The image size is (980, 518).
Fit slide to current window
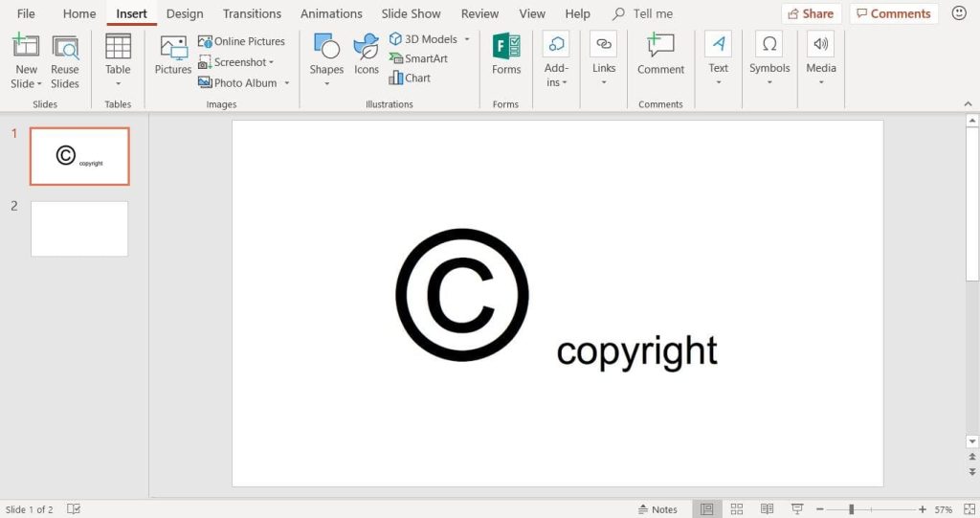(969, 509)
